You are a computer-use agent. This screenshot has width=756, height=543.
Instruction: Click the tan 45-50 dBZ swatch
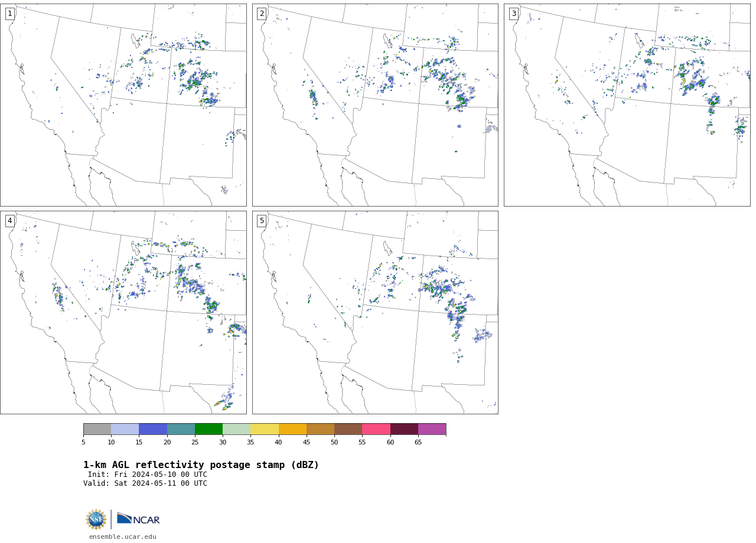321,429
